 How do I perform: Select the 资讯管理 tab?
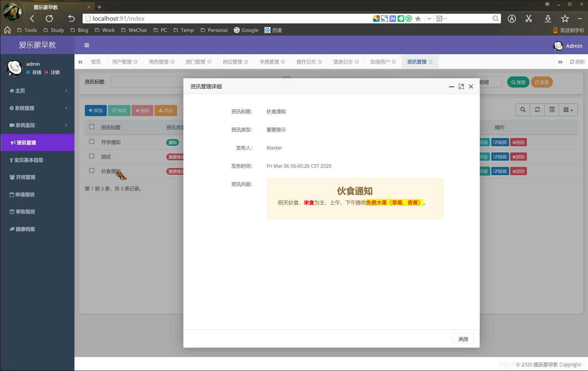pyautogui.click(x=420, y=62)
